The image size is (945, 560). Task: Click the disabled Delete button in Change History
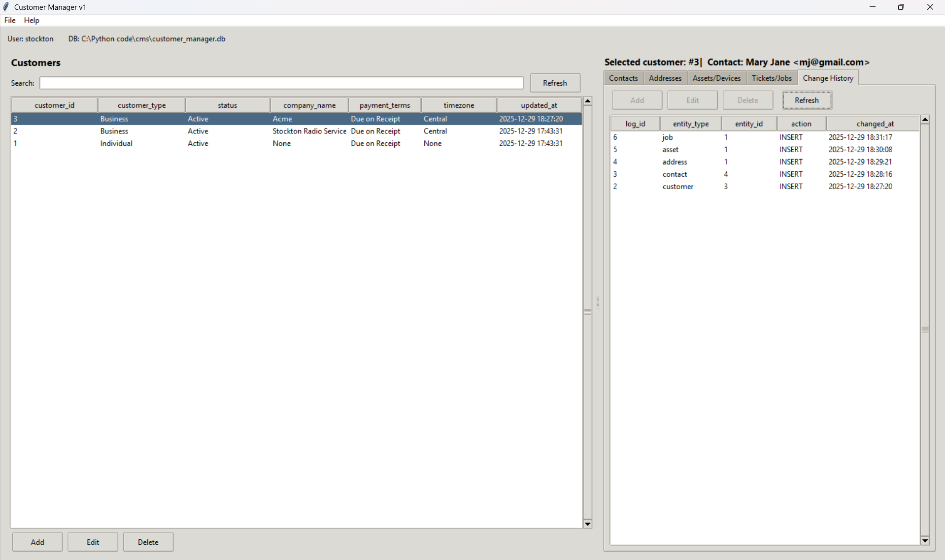tap(747, 100)
